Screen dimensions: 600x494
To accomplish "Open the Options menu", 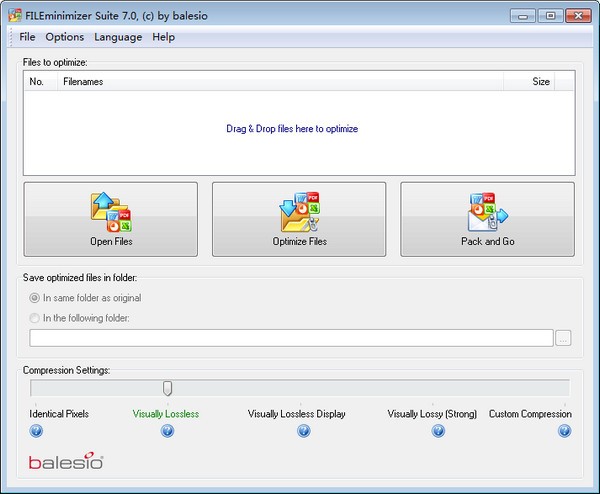I will [x=65, y=37].
